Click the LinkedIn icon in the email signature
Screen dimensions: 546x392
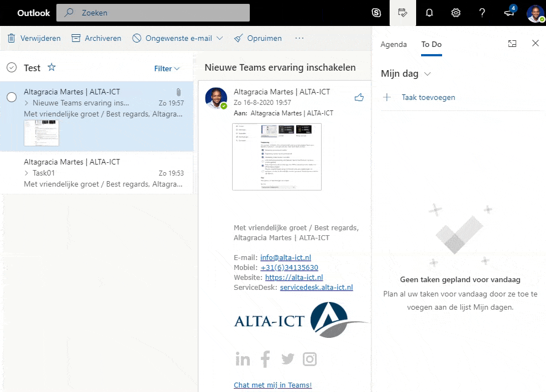coord(243,359)
